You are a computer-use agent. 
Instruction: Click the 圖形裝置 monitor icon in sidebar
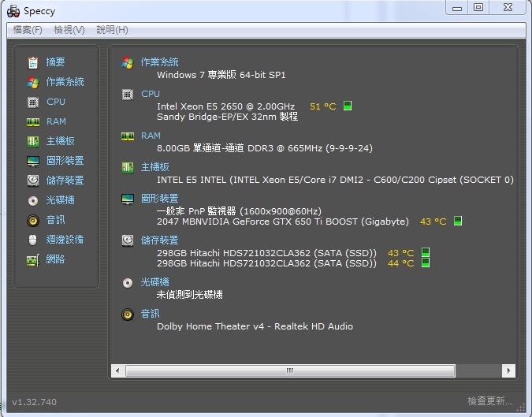(33, 161)
